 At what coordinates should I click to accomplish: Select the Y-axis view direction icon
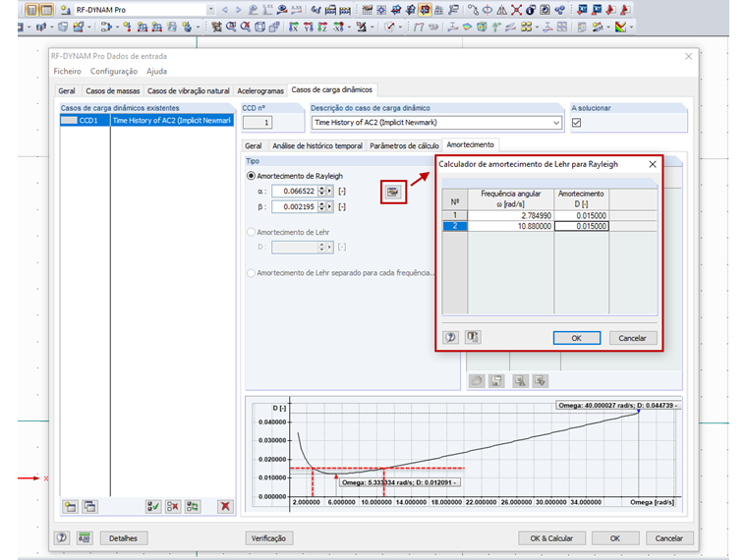[309, 28]
